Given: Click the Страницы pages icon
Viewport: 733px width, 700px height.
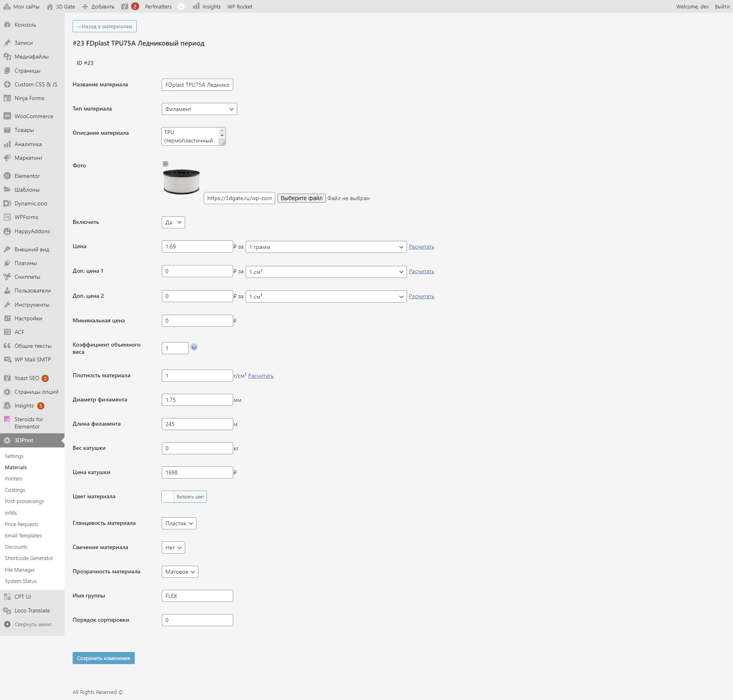Looking at the screenshot, I should [7, 71].
